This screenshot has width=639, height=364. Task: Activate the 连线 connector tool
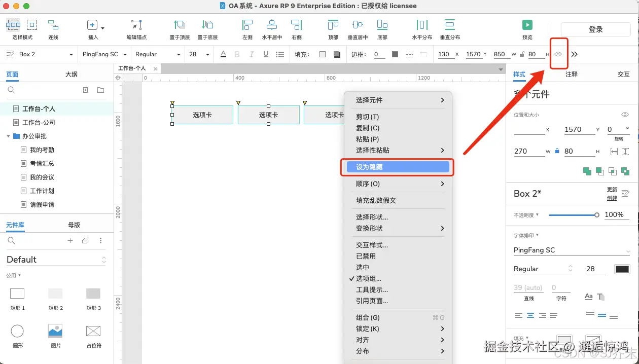coord(53,24)
